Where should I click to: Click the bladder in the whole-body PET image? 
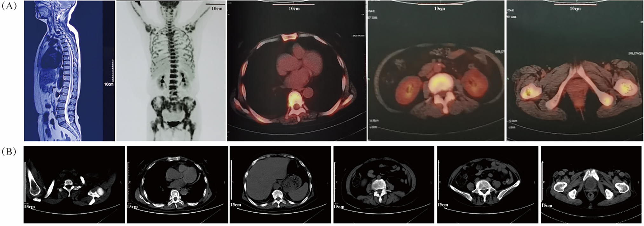(x=173, y=123)
